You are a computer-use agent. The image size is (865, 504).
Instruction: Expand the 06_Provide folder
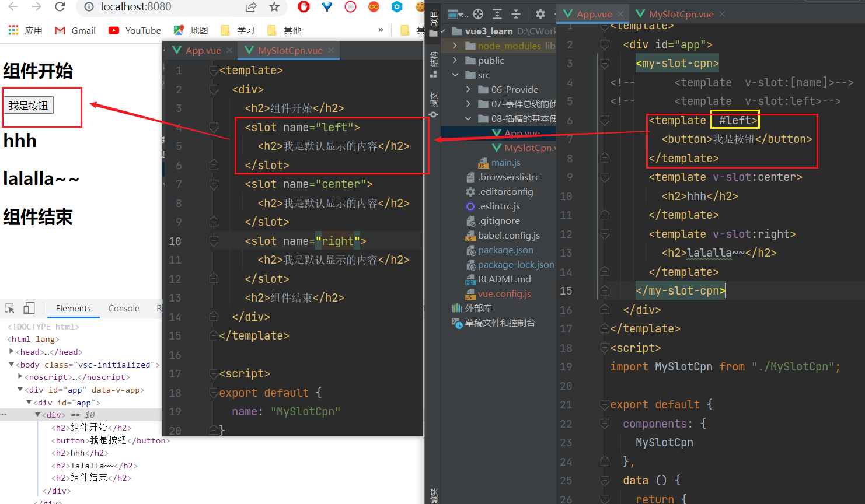pyautogui.click(x=468, y=89)
